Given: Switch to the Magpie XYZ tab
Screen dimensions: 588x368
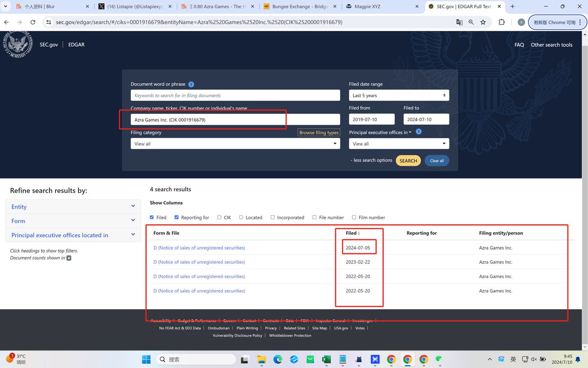Looking at the screenshot, I should (x=382, y=6).
